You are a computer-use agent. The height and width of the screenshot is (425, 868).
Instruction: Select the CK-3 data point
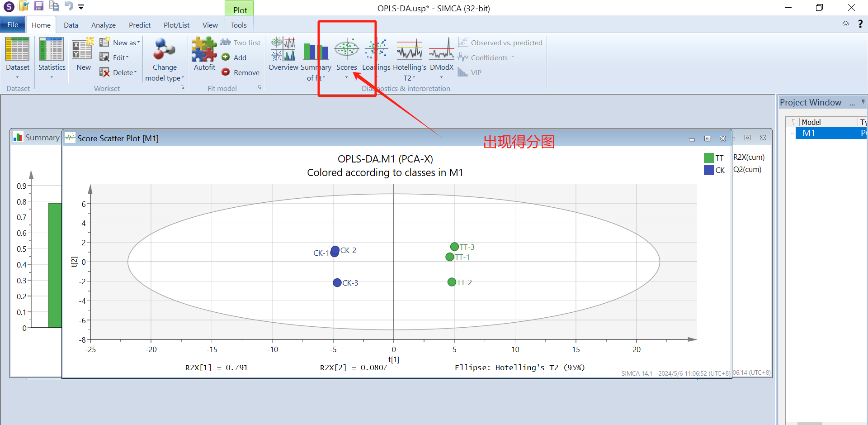coord(337,282)
